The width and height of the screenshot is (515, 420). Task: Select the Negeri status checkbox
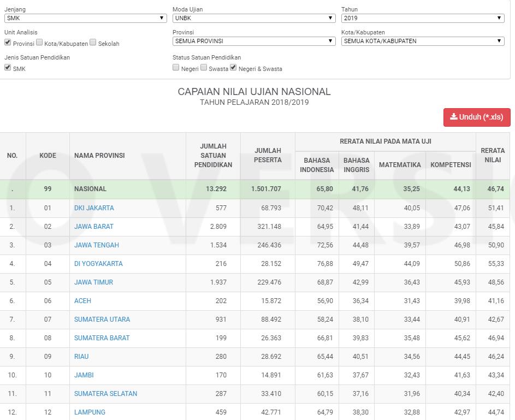click(176, 67)
